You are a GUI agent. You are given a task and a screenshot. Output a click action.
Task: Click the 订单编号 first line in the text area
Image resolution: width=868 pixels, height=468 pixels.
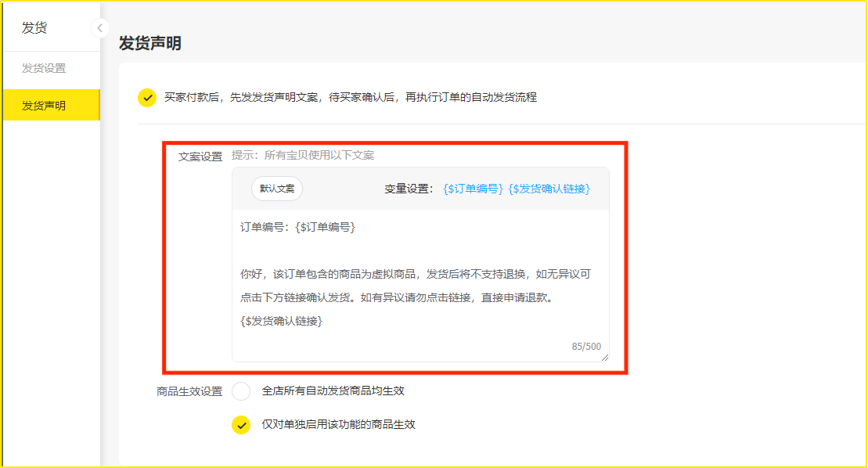(x=297, y=227)
